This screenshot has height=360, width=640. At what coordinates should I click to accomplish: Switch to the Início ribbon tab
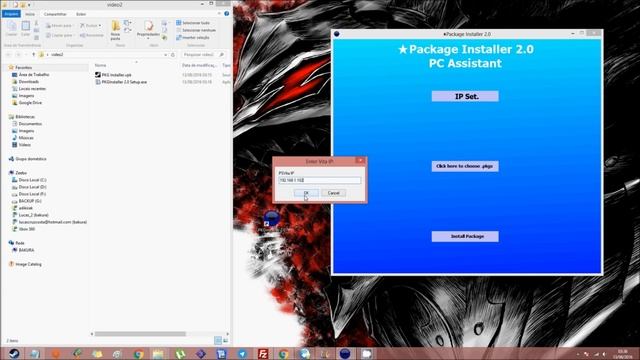[x=30, y=14]
